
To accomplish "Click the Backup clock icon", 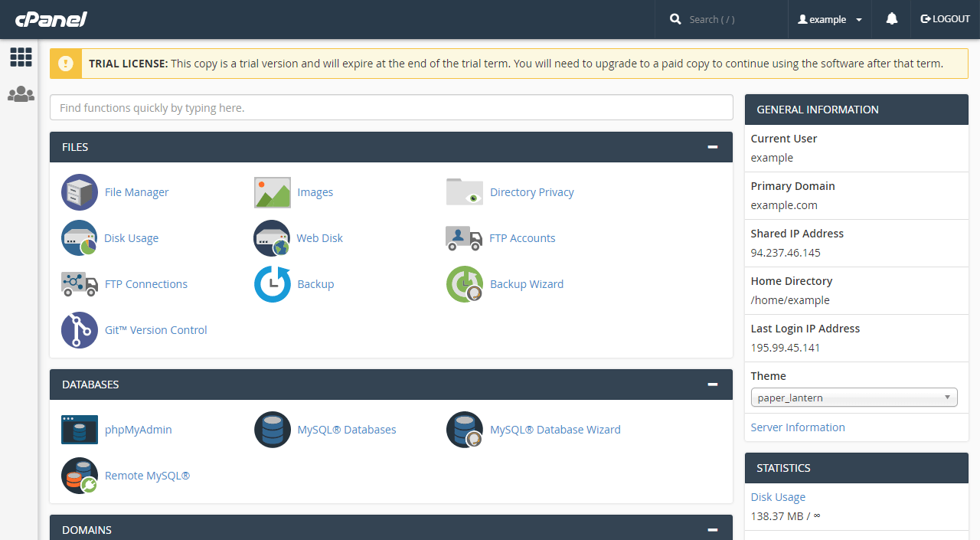I will click(x=273, y=284).
